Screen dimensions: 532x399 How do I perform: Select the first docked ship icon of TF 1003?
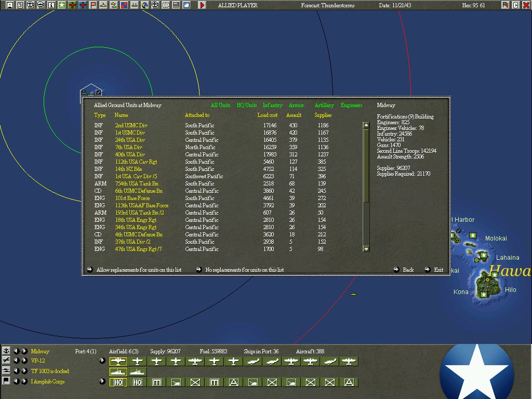tap(118, 371)
